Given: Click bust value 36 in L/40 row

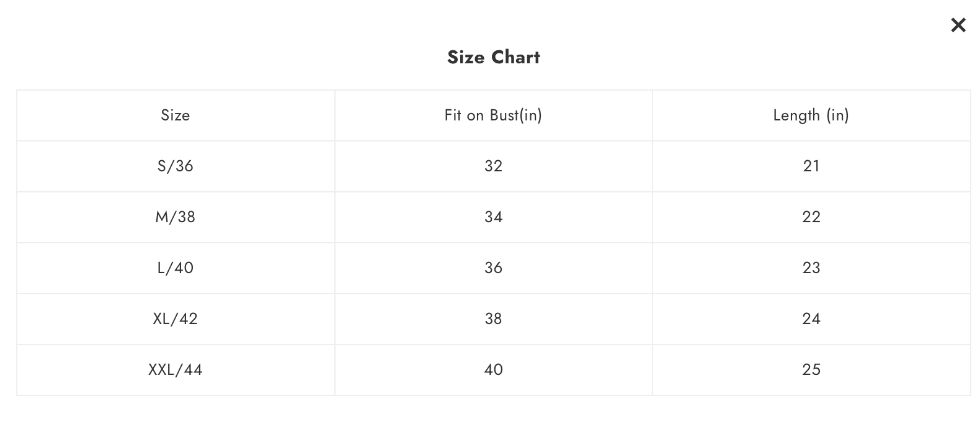Looking at the screenshot, I should pos(494,268).
